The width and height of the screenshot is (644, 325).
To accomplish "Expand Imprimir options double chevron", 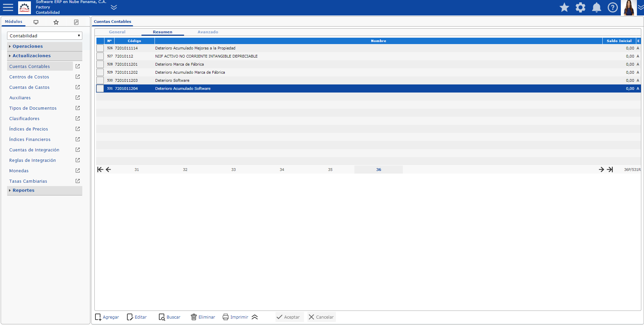I will (x=255, y=317).
